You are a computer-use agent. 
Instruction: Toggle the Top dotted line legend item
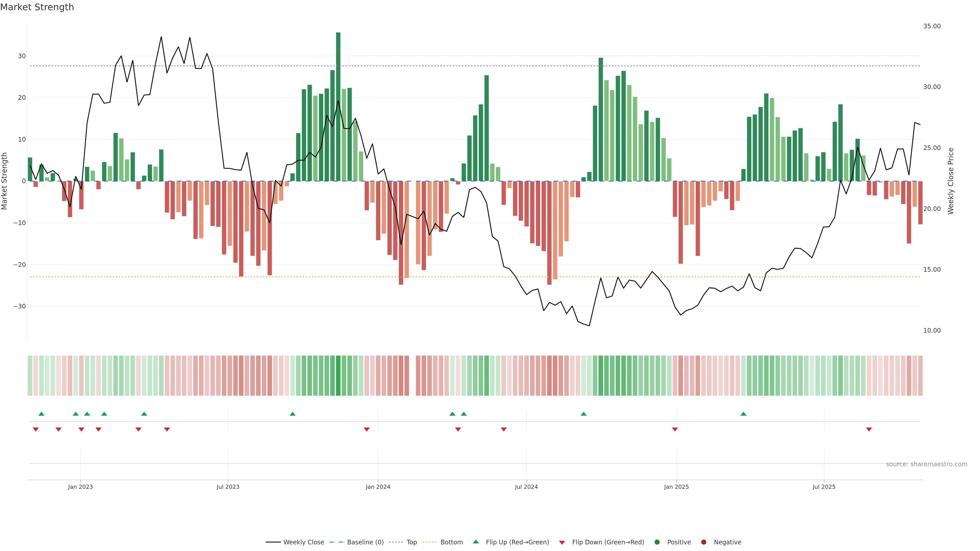point(411,542)
